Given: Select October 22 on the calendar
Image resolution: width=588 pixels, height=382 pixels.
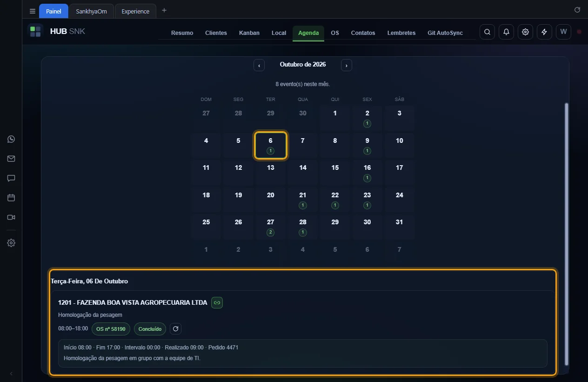Looking at the screenshot, I should [x=335, y=200].
